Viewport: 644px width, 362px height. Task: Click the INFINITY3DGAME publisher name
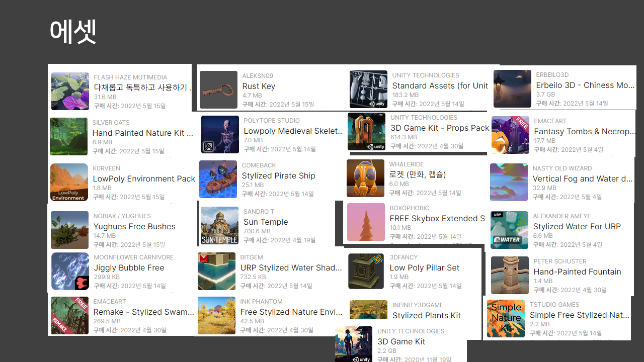(x=418, y=305)
